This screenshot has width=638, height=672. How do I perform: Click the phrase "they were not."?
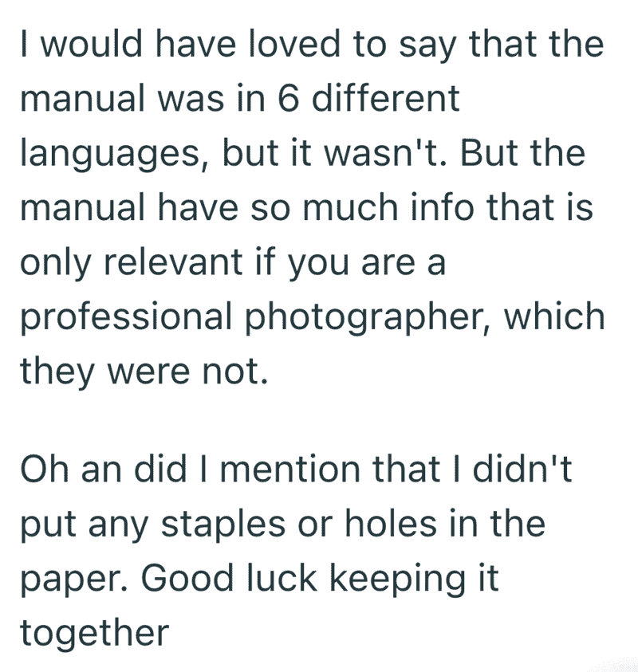coord(144,372)
